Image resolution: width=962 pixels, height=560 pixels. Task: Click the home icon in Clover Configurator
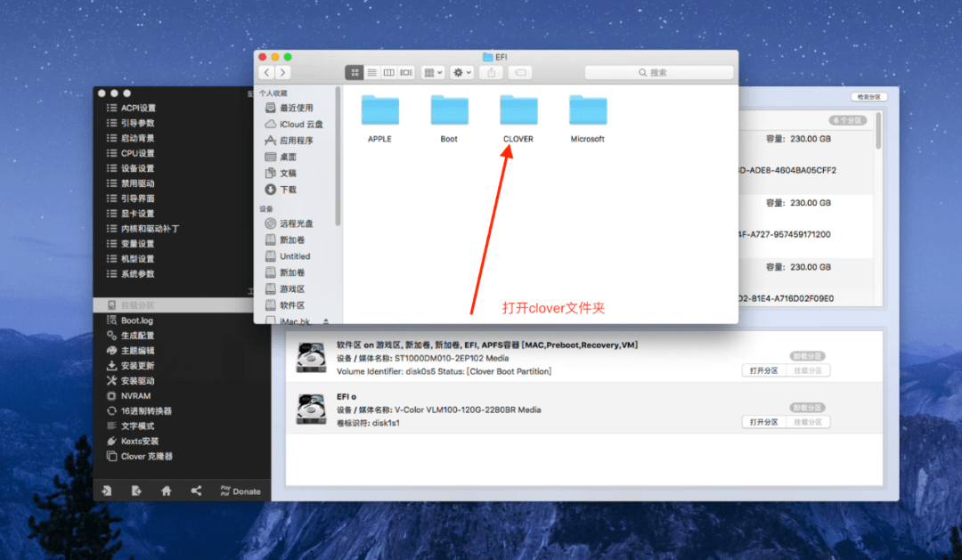pyautogui.click(x=167, y=491)
